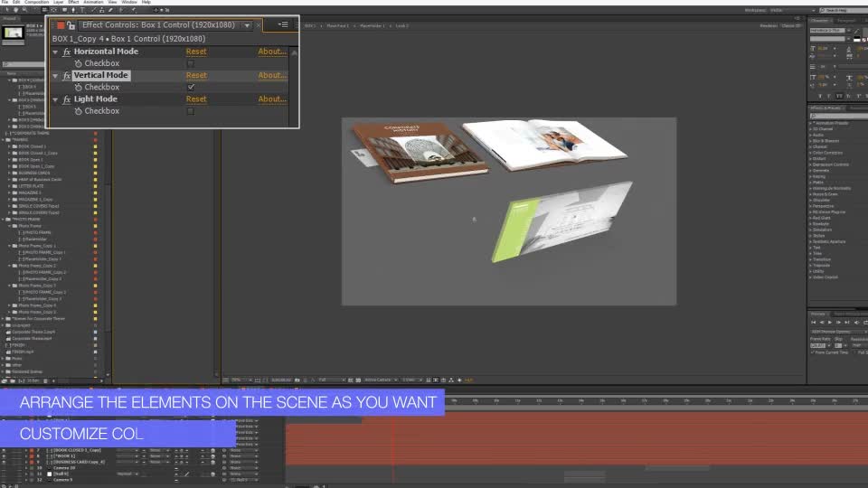Jump to last frame in Preview panel
The image size is (868, 488).
pyautogui.click(x=846, y=322)
